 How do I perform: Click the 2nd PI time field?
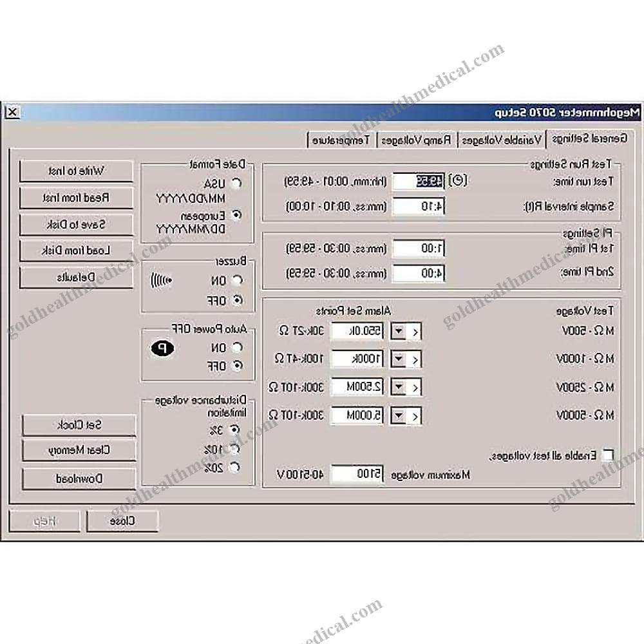click(x=419, y=273)
